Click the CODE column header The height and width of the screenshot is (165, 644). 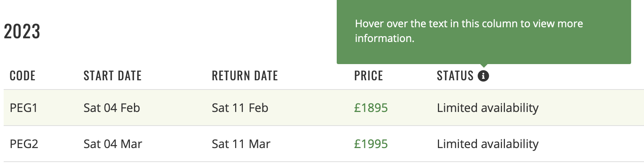coord(22,76)
